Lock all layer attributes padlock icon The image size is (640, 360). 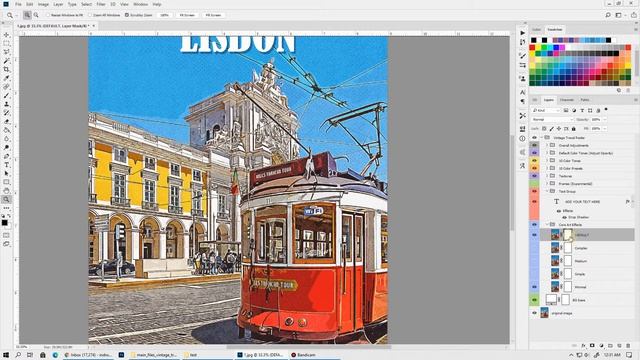click(x=573, y=129)
